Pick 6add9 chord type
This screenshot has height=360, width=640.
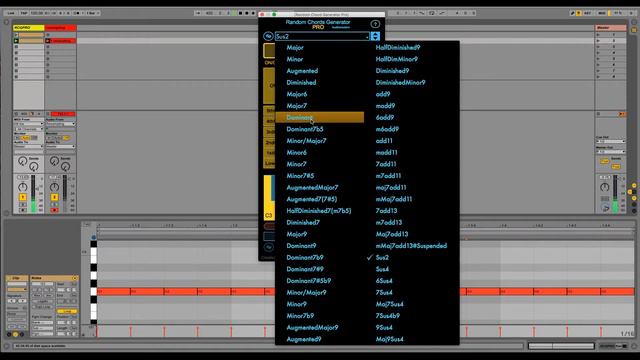point(384,118)
